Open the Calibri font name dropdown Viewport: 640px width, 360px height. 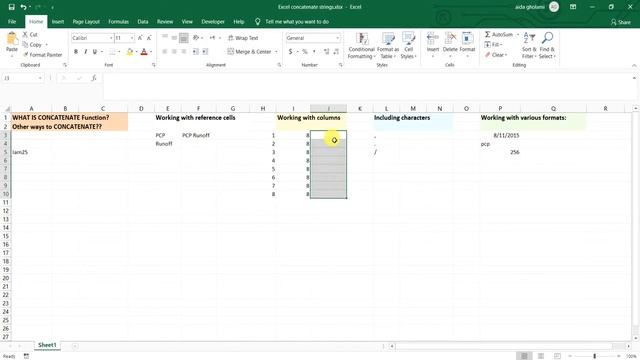tap(111, 38)
